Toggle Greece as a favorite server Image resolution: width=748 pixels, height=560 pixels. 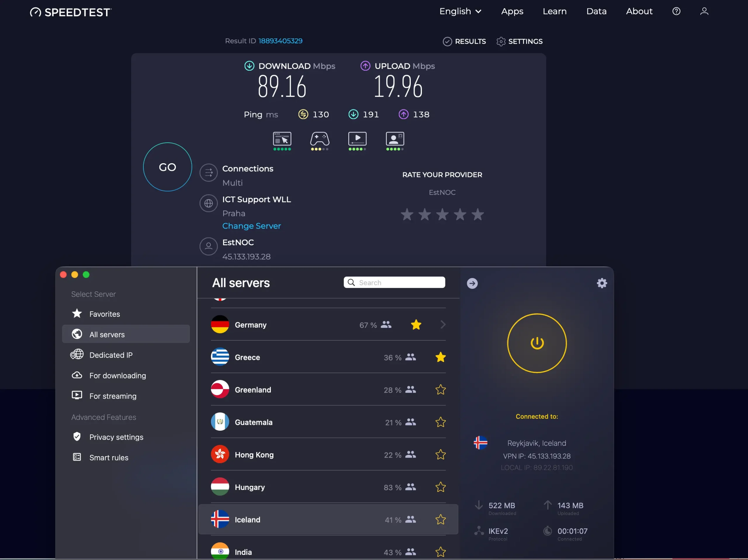pyautogui.click(x=440, y=357)
